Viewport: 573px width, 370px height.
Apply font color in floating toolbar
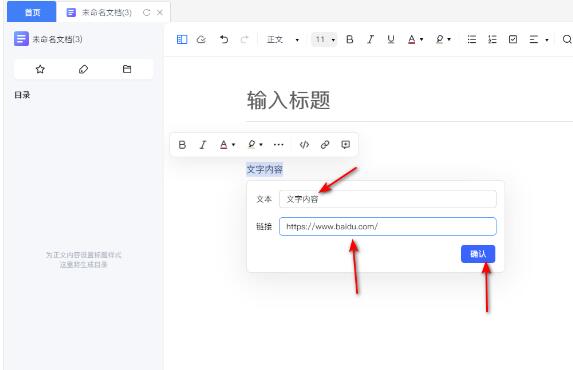click(223, 145)
